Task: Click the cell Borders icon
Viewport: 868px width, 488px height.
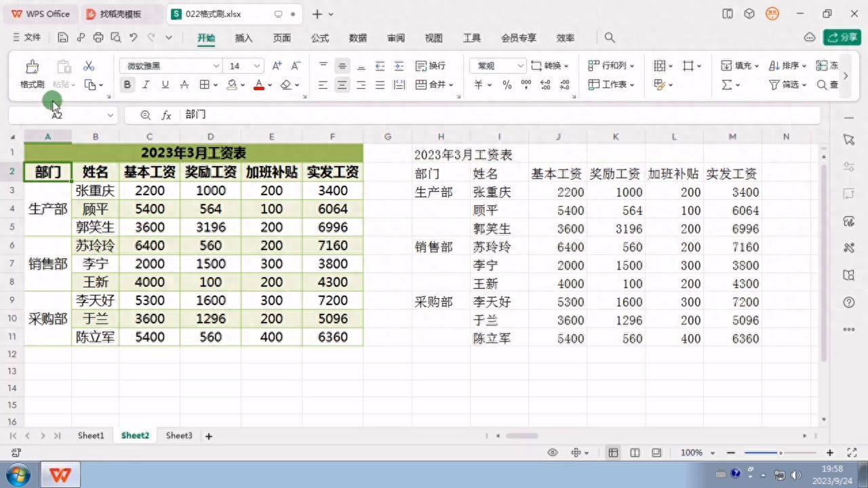Action: click(x=204, y=85)
